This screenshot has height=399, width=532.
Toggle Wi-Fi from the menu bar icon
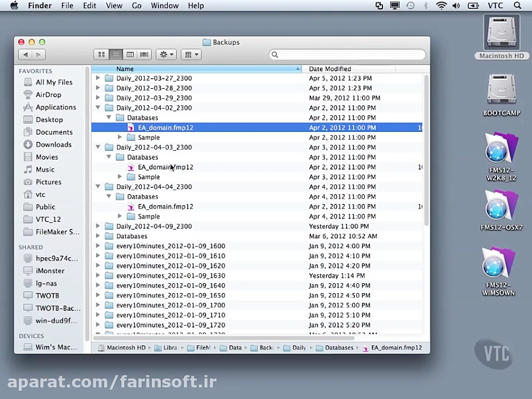(x=442, y=5)
